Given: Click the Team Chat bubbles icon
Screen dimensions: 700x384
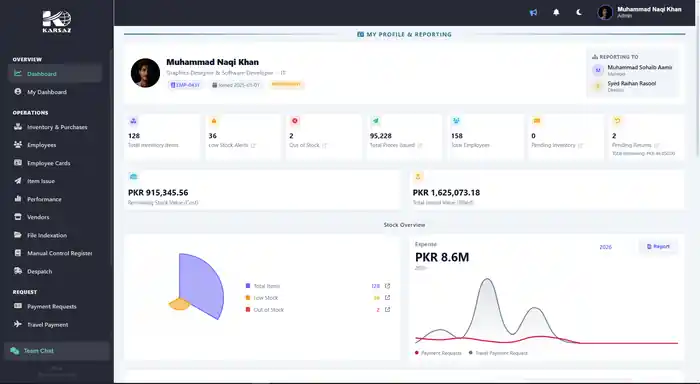Looking at the screenshot, I should pos(15,351).
